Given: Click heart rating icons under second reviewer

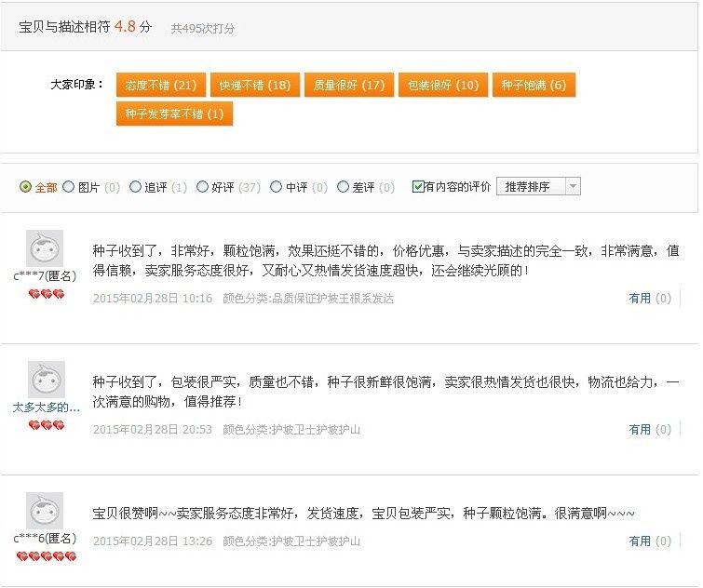Looking at the screenshot, I should tap(46, 425).
